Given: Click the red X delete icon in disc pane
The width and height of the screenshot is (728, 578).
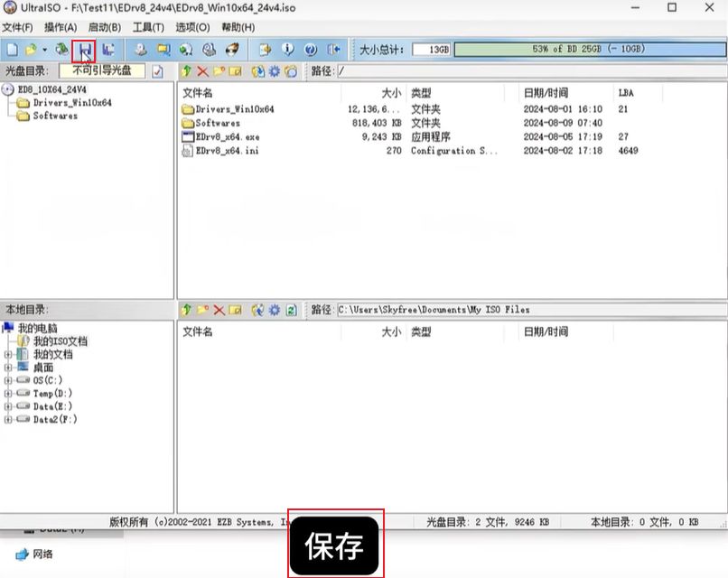Looking at the screenshot, I should tap(202, 71).
